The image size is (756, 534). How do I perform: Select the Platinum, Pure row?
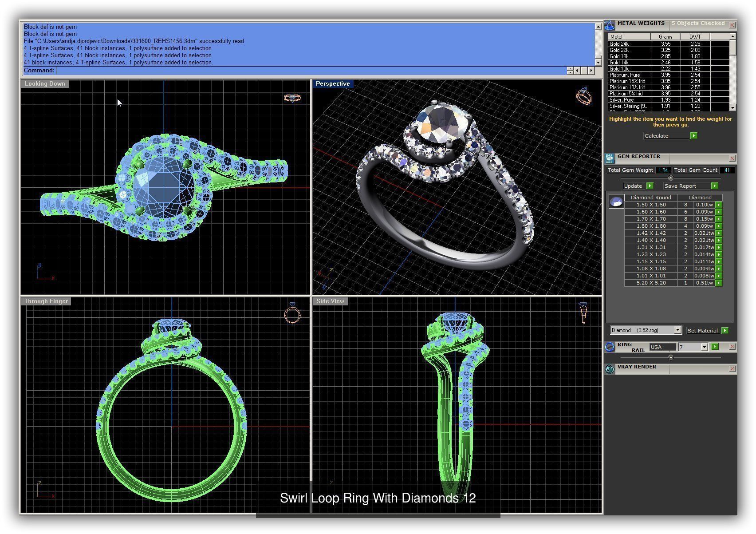tap(668, 75)
